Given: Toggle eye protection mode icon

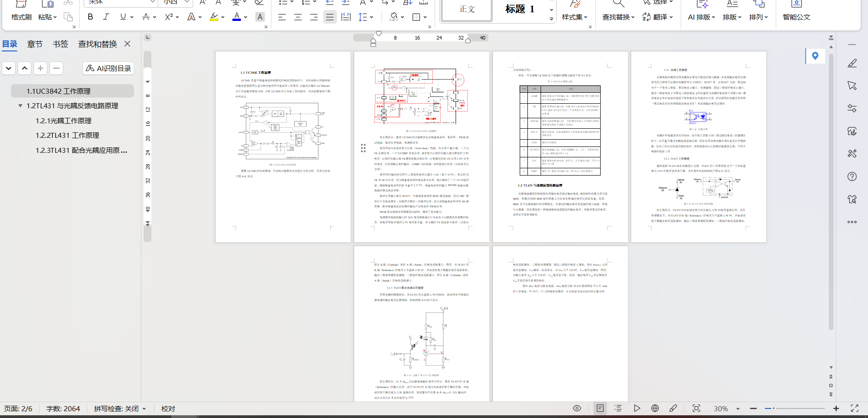Looking at the screenshot, I should pyautogui.click(x=577, y=408).
